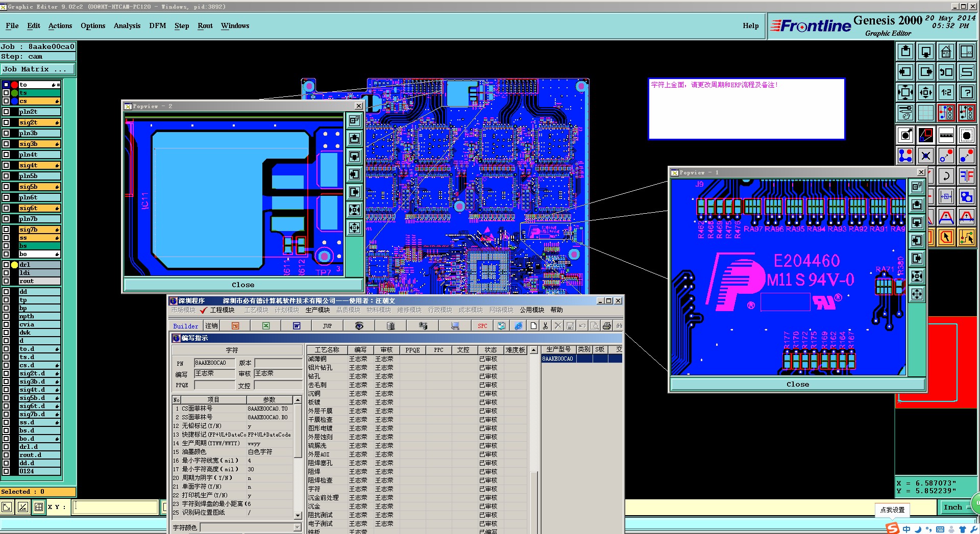This screenshot has width=980, height=534.
Task: Click the grid display icon
Action: tap(926, 113)
